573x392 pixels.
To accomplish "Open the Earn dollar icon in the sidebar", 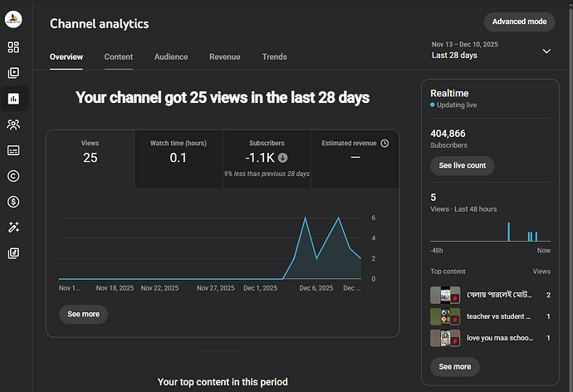I will tap(13, 202).
